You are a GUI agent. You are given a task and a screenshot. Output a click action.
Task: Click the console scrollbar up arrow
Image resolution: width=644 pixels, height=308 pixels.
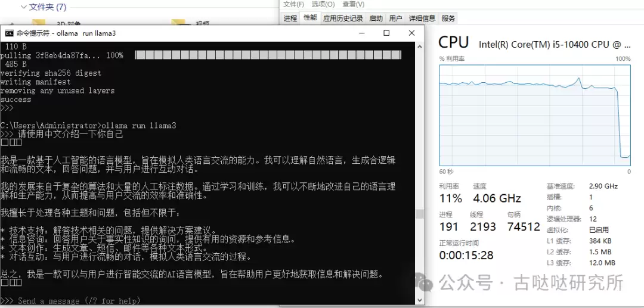point(419,46)
